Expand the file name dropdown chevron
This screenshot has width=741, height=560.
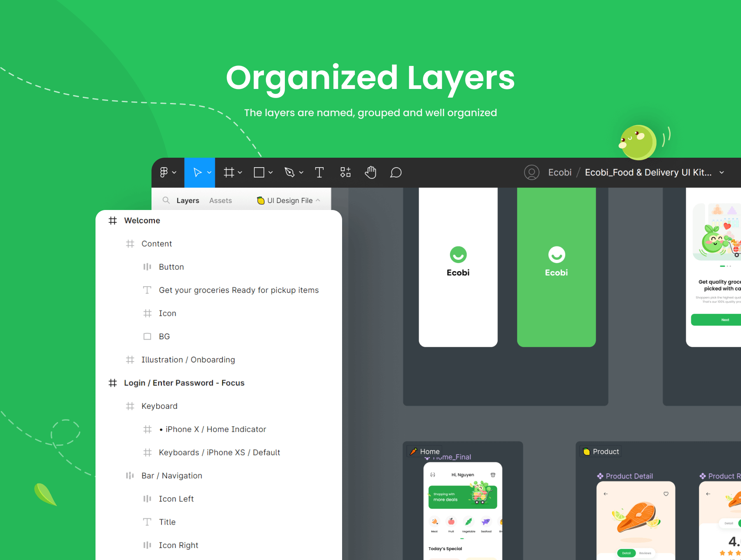coord(722,173)
